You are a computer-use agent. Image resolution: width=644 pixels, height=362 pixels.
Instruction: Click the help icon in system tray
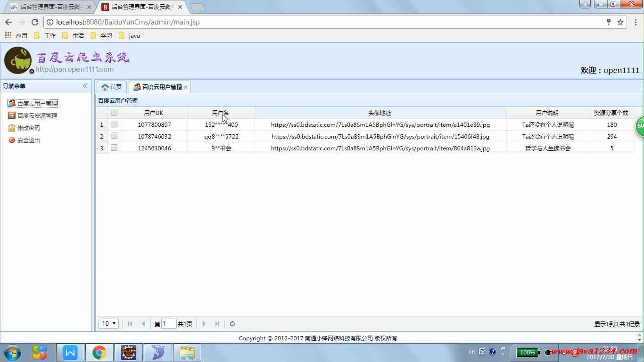coord(493,352)
